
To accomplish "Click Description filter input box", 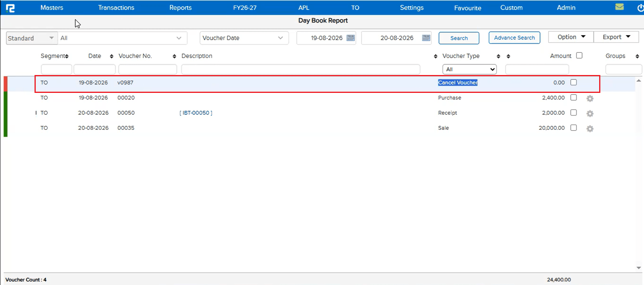I will point(301,69).
